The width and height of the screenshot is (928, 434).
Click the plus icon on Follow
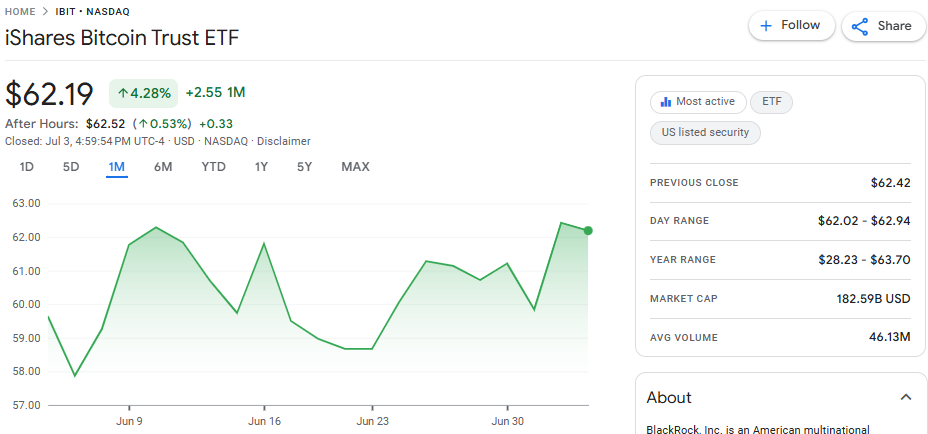pyautogui.click(x=766, y=25)
